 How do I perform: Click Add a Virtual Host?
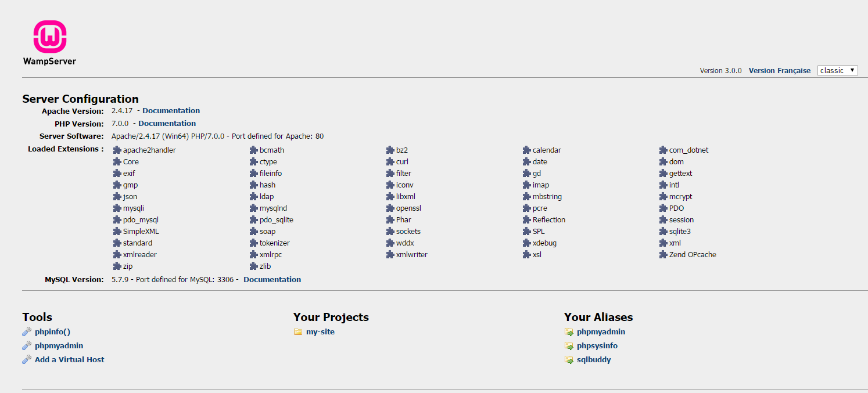pos(70,359)
